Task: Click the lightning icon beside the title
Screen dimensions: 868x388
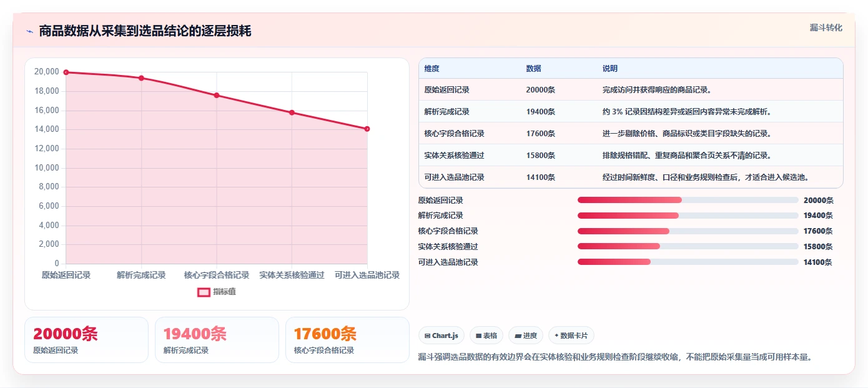Action: pyautogui.click(x=29, y=31)
